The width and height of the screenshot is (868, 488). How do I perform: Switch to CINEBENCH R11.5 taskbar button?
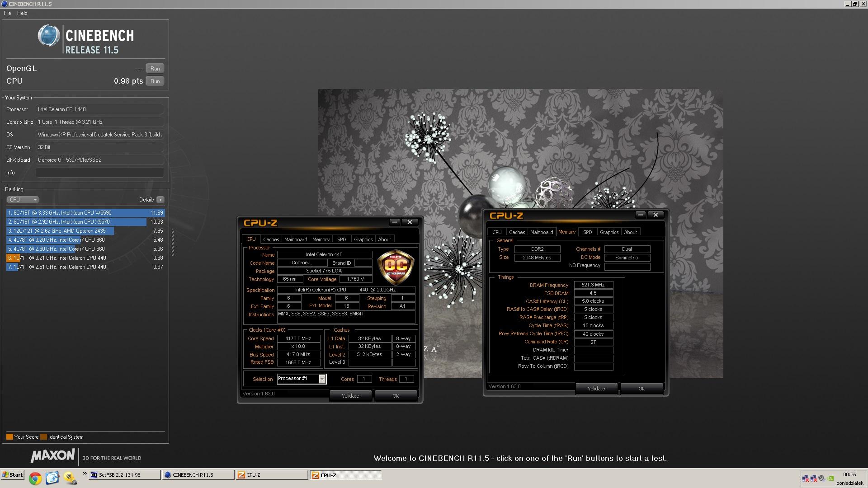[x=198, y=475]
